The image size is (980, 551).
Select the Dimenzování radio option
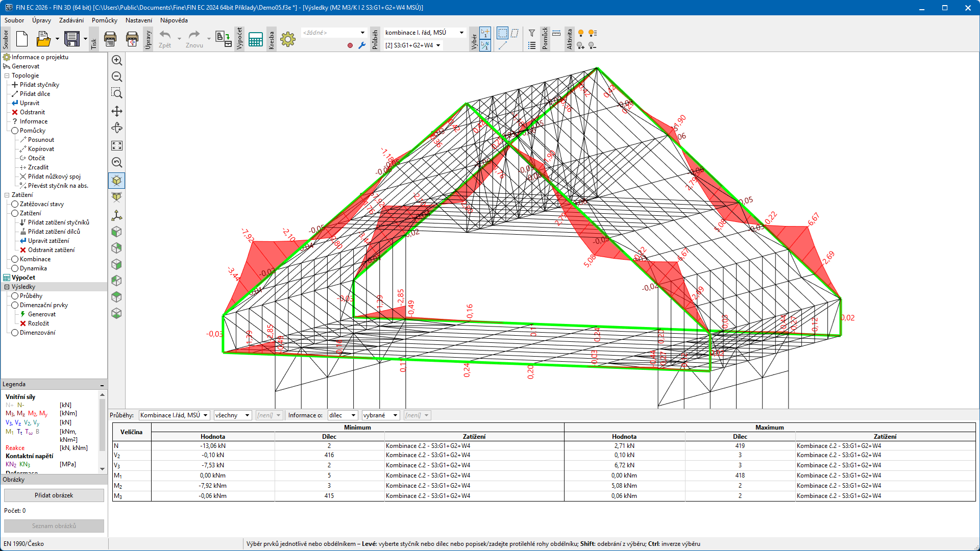click(x=15, y=333)
